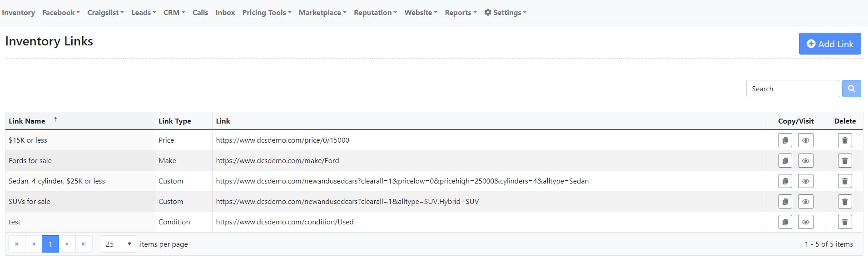Copy the SUVs for sale link
The width and height of the screenshot is (868, 258).
tap(785, 202)
